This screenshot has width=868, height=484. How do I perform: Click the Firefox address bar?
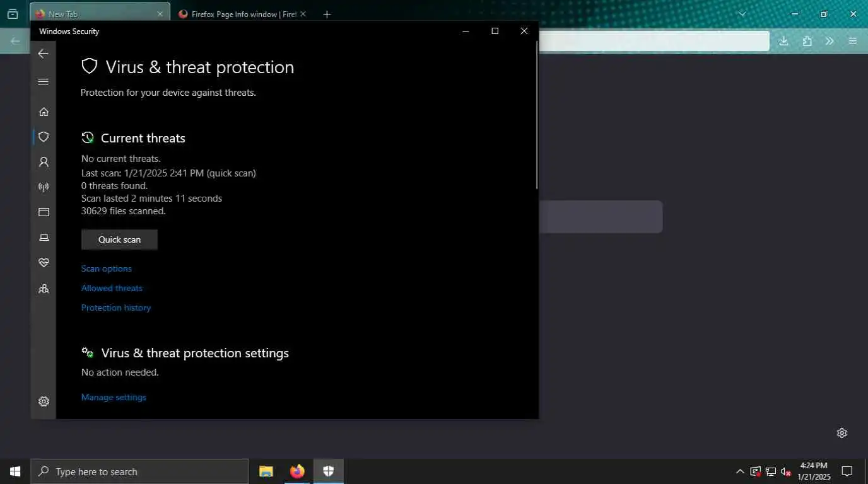click(x=654, y=41)
